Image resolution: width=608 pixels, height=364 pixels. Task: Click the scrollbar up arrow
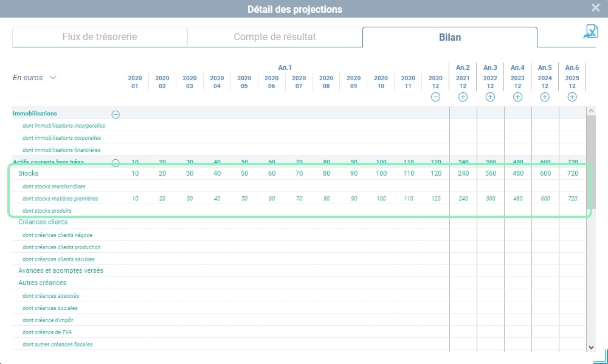click(591, 111)
